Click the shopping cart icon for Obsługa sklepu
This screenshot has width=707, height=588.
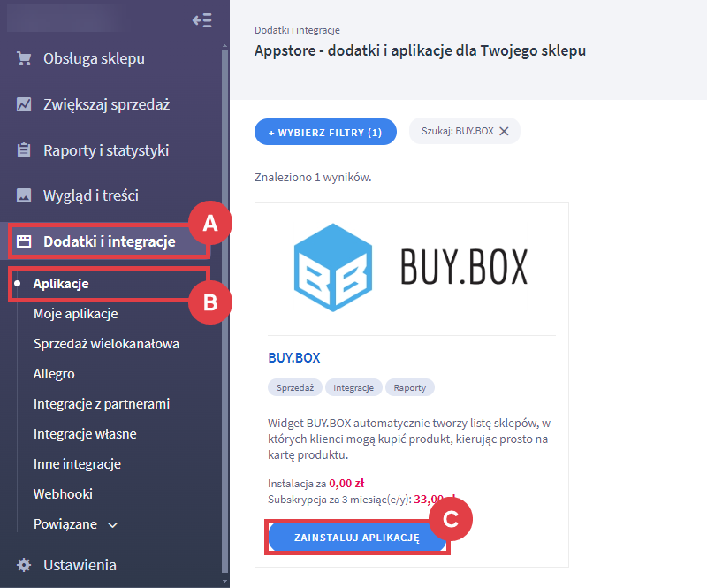(x=24, y=58)
